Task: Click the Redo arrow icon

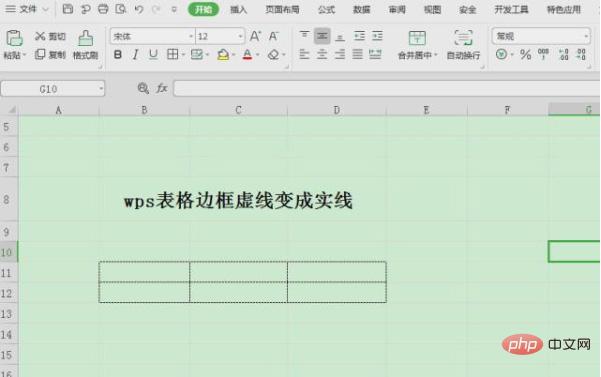Action: coord(156,9)
